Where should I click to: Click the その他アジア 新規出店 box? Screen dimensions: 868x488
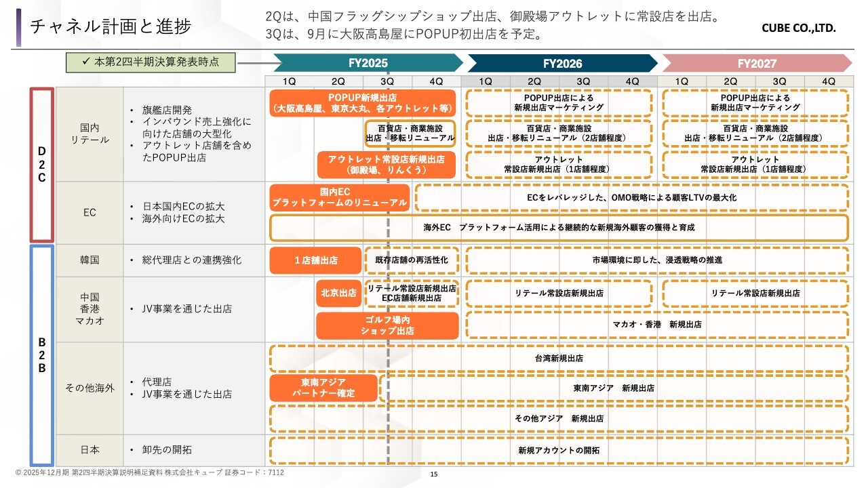pos(559,419)
